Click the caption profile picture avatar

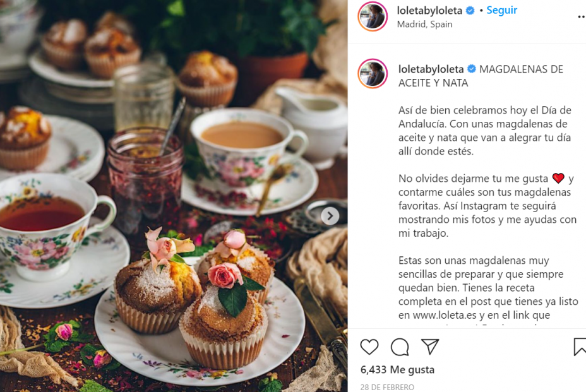(372, 73)
